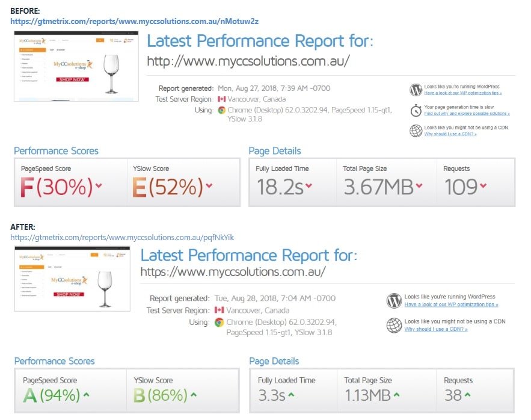Select the 3.67MB Total Page Size value

click(379, 187)
